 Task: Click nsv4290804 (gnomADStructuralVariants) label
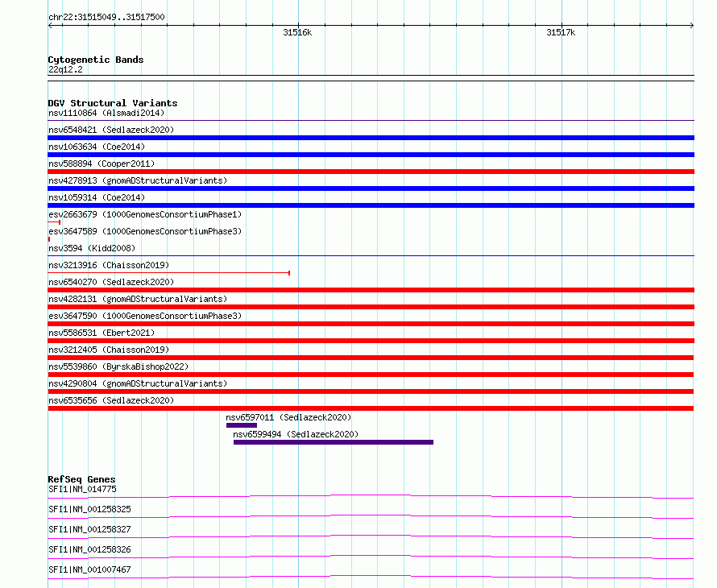138,383
